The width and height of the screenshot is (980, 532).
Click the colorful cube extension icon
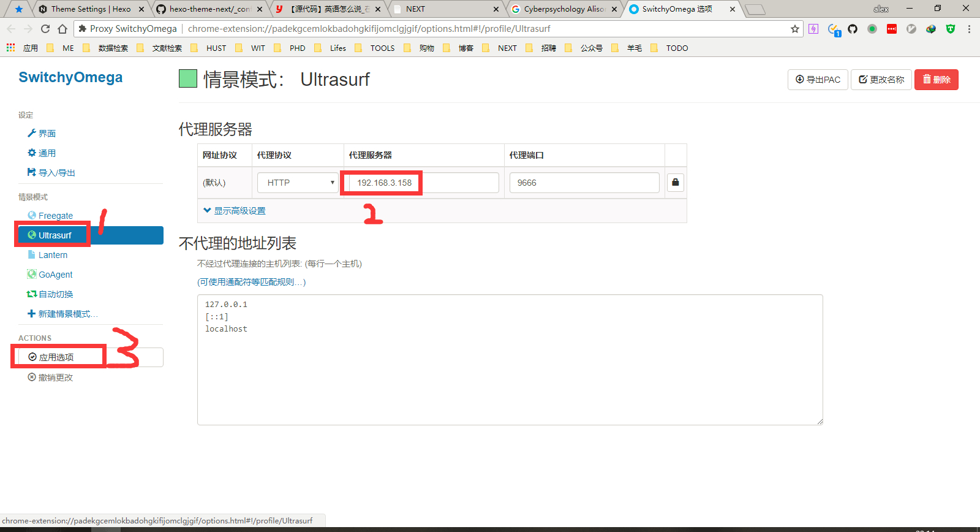coord(931,29)
